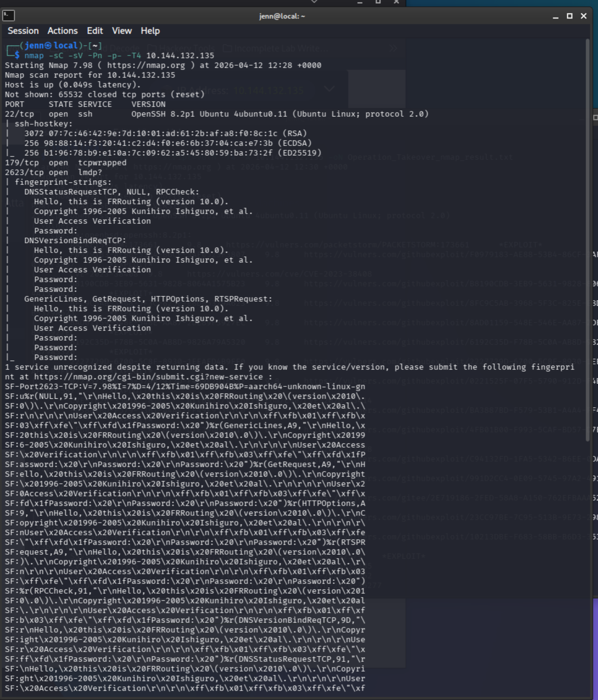The width and height of the screenshot is (598, 700).
Task: Open the Session menu
Action: [23, 31]
